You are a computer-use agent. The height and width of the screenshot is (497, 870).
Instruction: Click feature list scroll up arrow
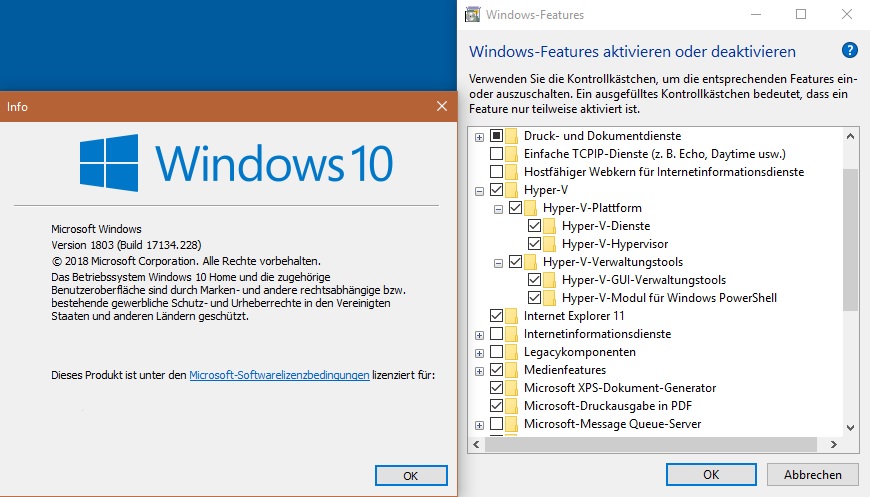[850, 136]
